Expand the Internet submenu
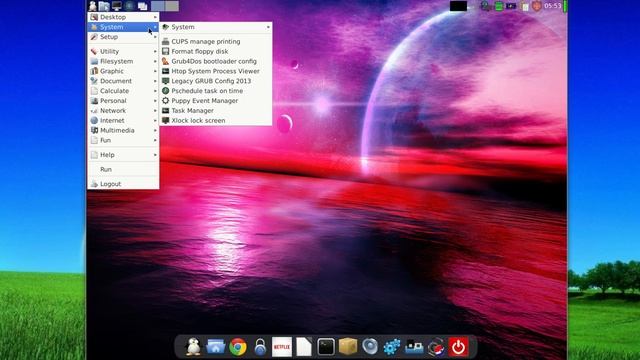This screenshot has width=640, height=360. pyautogui.click(x=123, y=120)
